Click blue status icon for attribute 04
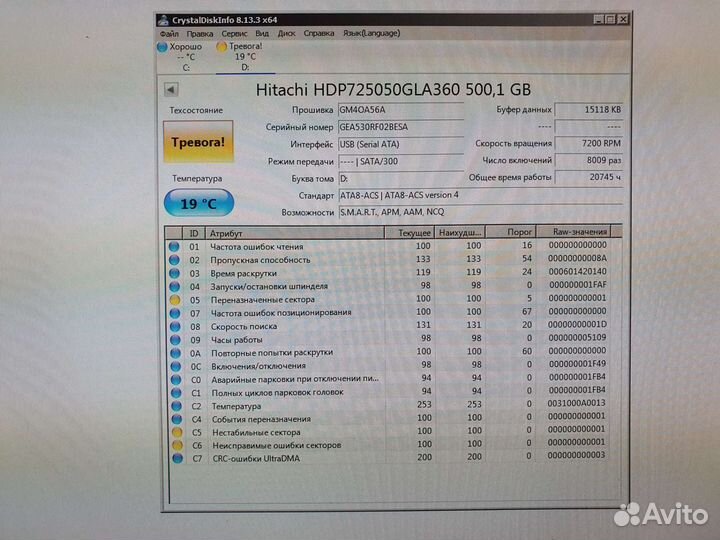The width and height of the screenshot is (720, 540). (x=174, y=287)
